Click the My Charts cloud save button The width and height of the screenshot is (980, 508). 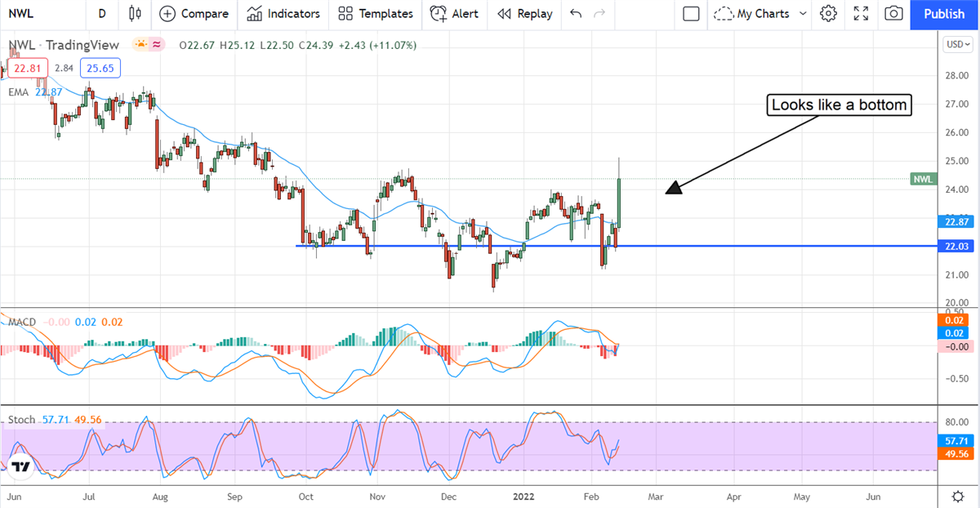pyautogui.click(x=751, y=14)
